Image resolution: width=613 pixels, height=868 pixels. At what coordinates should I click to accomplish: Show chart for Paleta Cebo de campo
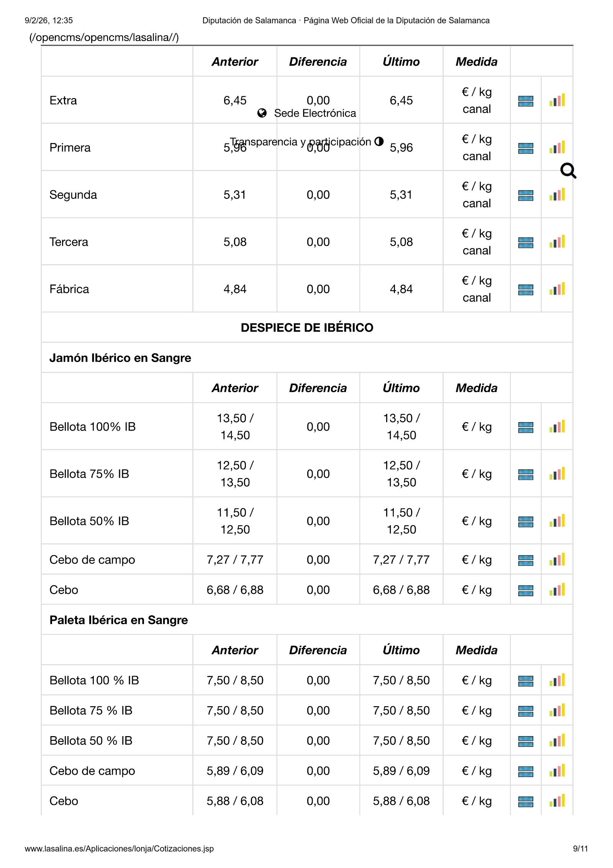pyautogui.click(x=557, y=771)
